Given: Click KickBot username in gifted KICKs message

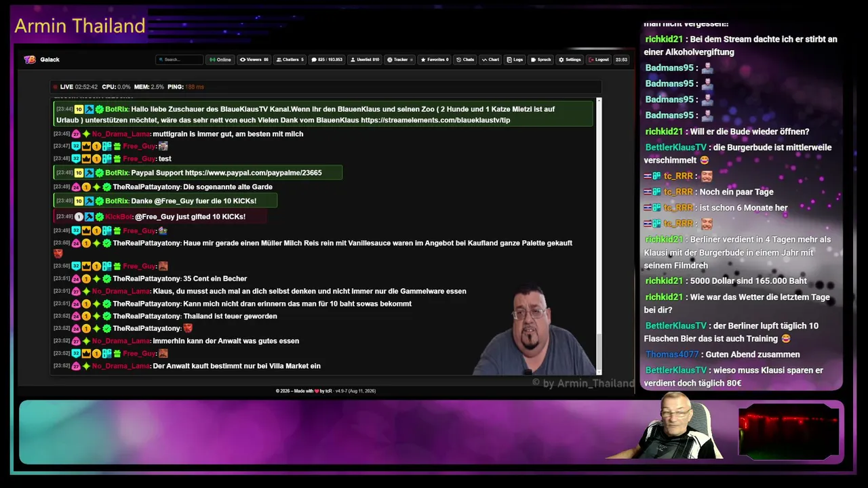Looking at the screenshot, I should (x=119, y=217).
